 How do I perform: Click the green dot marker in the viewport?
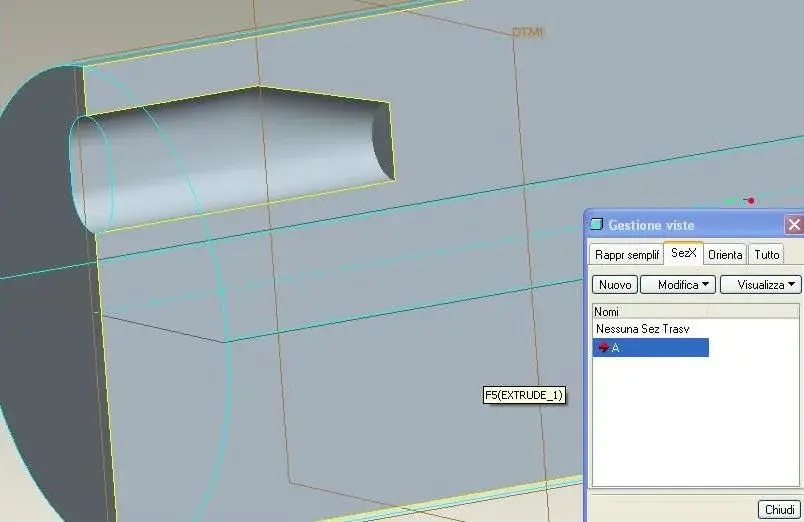pos(730,200)
